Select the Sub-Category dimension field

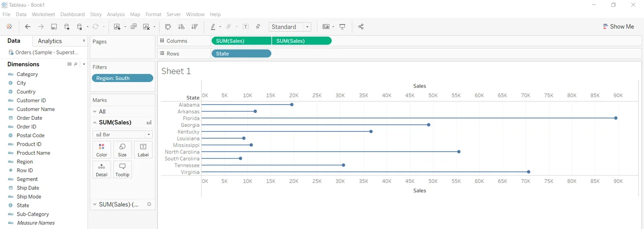[x=33, y=214]
